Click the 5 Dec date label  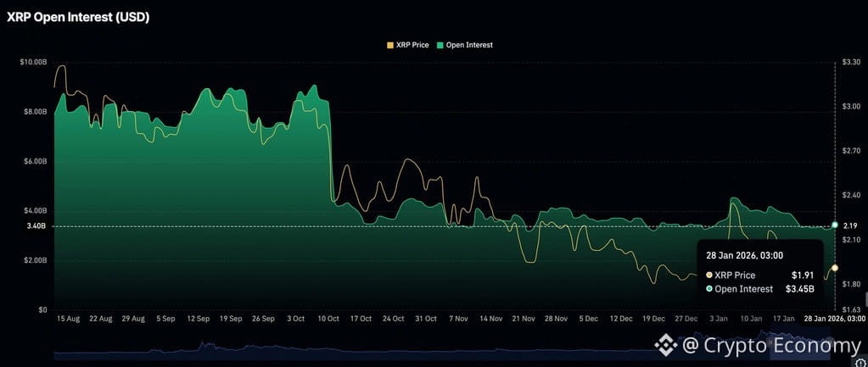point(589,320)
